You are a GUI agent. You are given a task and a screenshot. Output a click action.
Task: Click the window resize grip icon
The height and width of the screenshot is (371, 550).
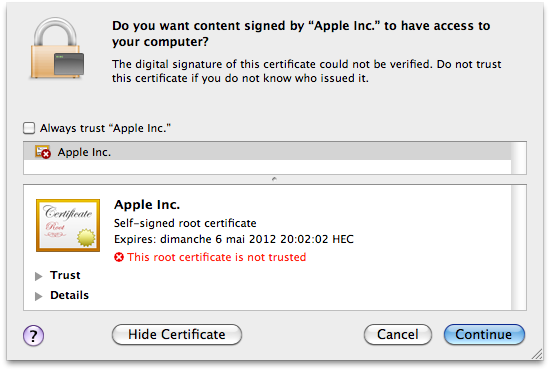coord(537,355)
